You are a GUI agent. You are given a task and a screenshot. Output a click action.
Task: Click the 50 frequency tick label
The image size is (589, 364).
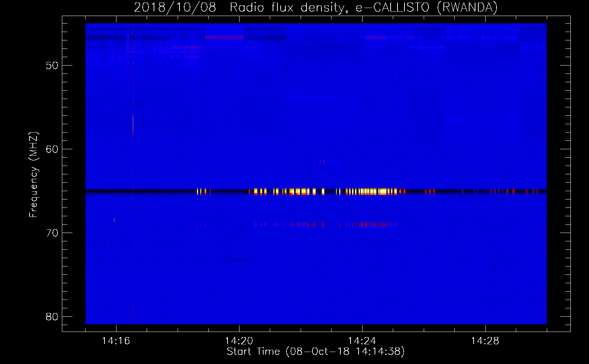tap(52, 66)
